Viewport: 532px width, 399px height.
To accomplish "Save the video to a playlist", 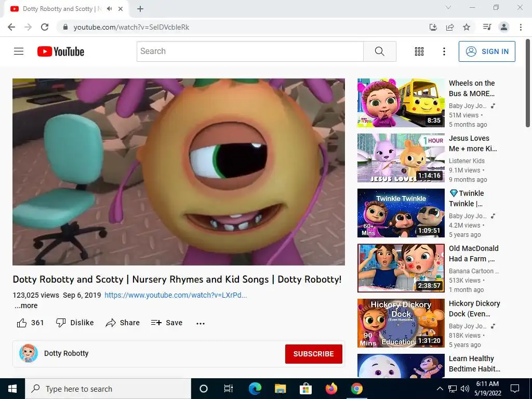I will [x=167, y=323].
